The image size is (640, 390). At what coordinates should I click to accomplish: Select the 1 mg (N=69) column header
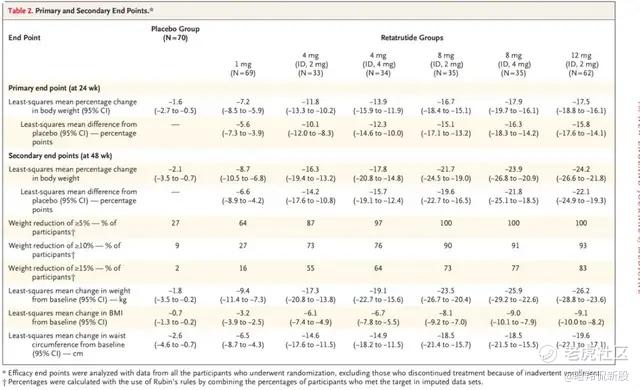[243, 69]
